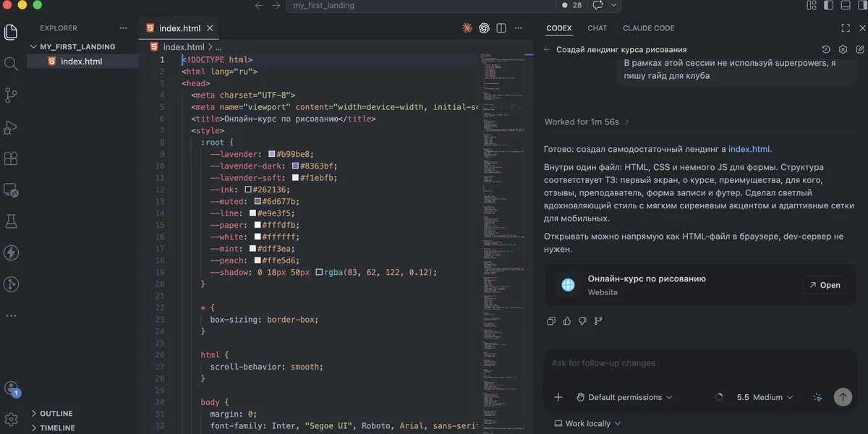Switch to the CODEX tab
Viewport: 868px width, 434px height.
559,28
